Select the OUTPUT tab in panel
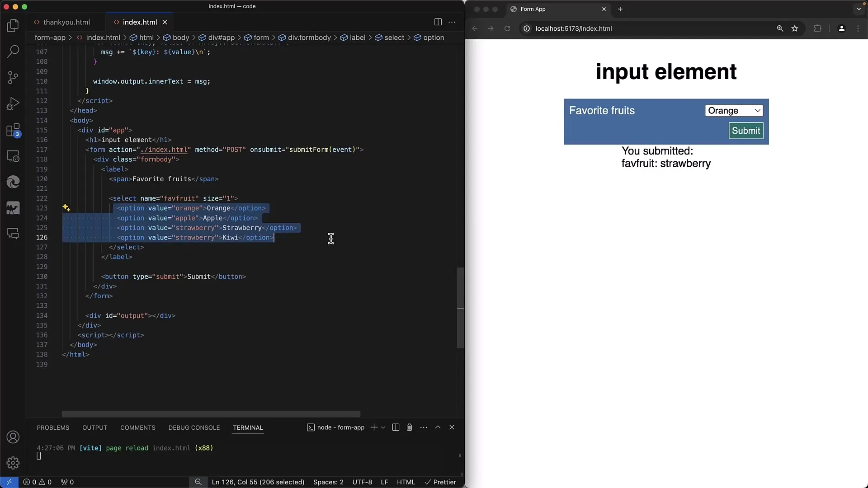 coord(94,427)
